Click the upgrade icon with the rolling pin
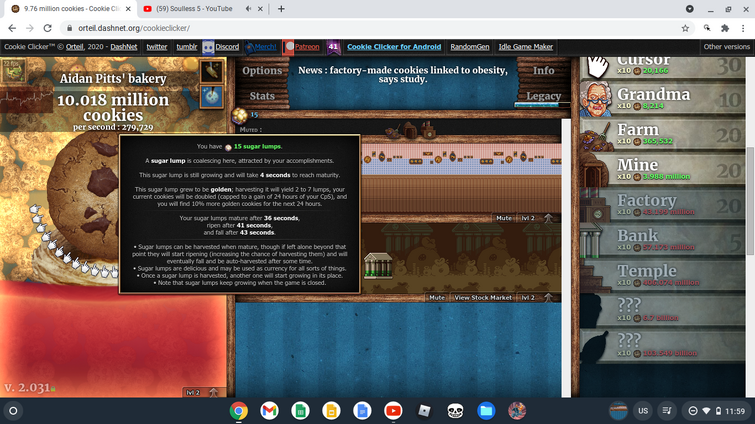Screen dimensions: 755x424 point(212,72)
